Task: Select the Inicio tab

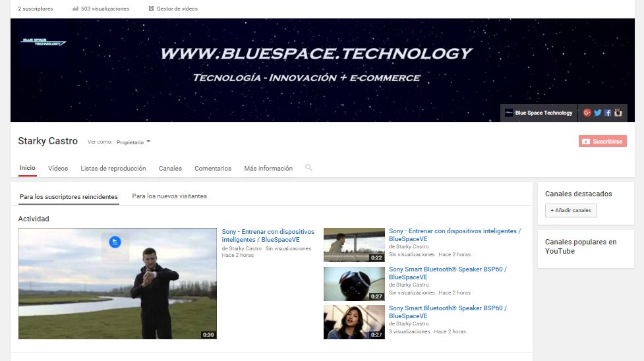Action: click(x=28, y=168)
